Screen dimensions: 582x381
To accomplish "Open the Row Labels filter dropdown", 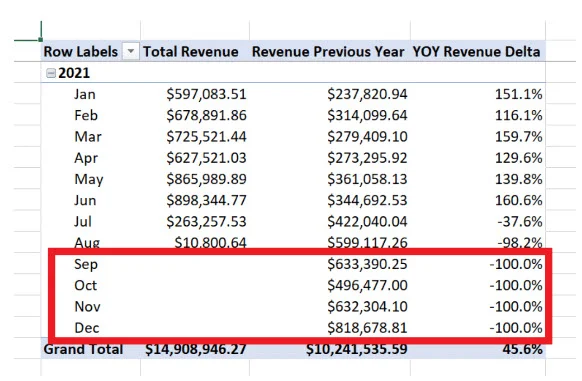I will coord(131,52).
